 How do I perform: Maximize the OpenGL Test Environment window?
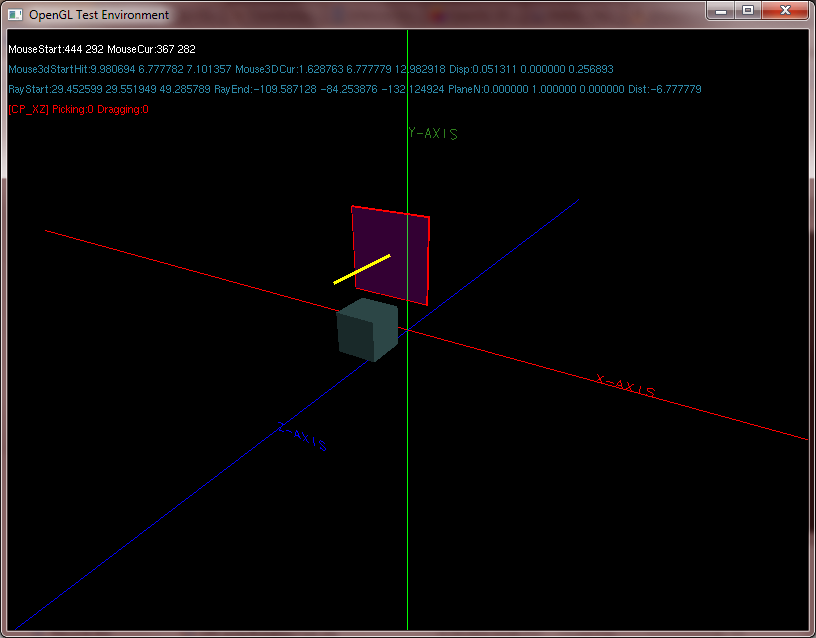tap(748, 11)
